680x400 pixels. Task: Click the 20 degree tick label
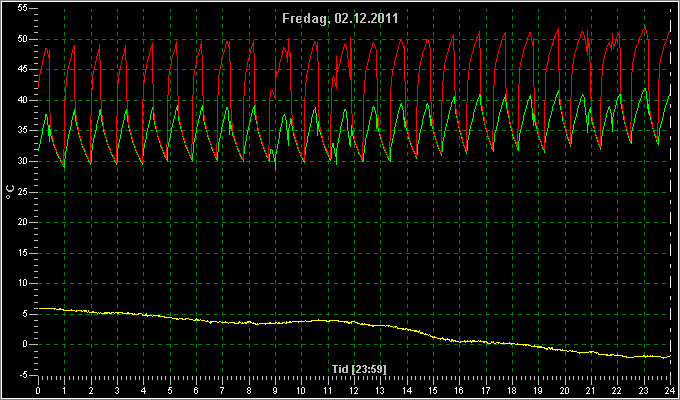coord(24,222)
